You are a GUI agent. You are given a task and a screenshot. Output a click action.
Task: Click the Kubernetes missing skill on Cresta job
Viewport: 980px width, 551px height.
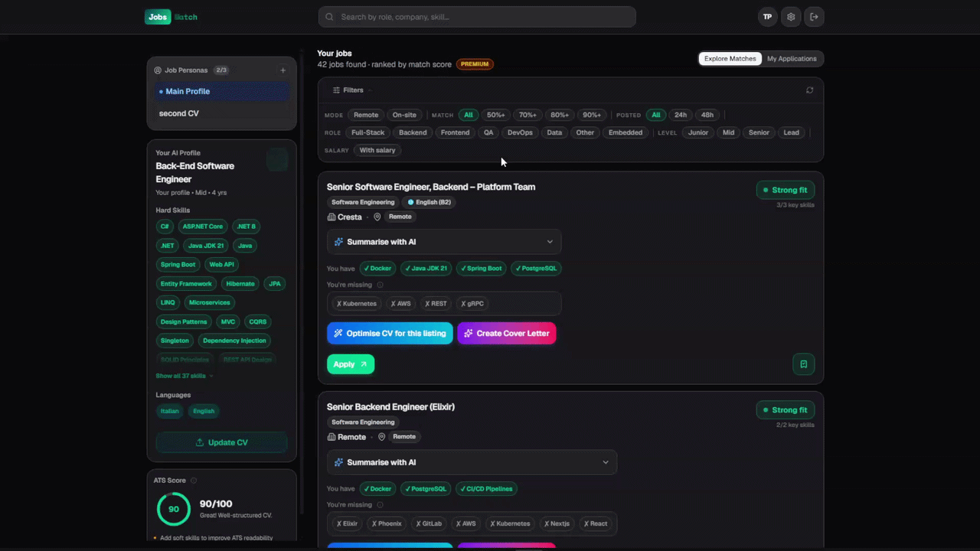pyautogui.click(x=357, y=304)
